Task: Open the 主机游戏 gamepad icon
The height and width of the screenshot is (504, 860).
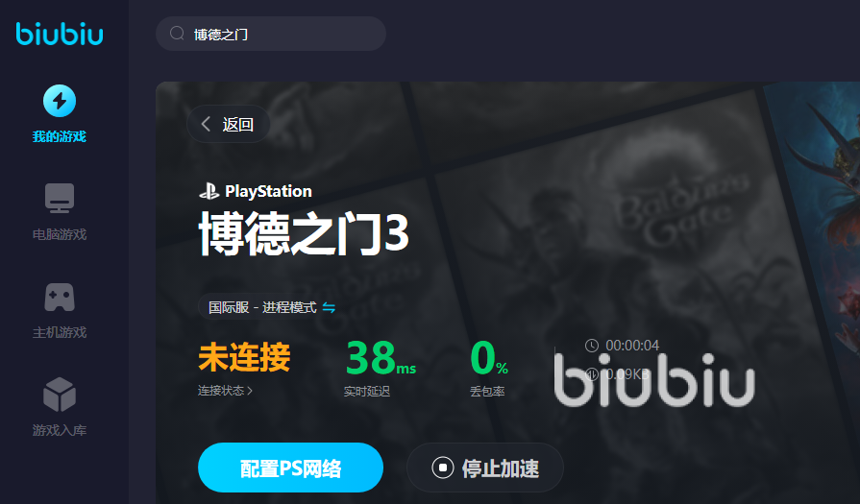Action: pos(60,297)
